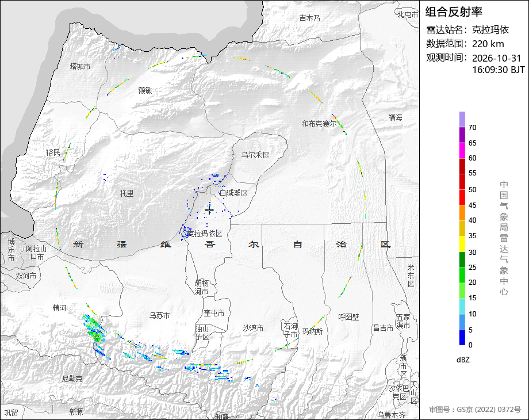Select the red 50 dBZ legend color
529x420 pixels.
click(x=462, y=182)
